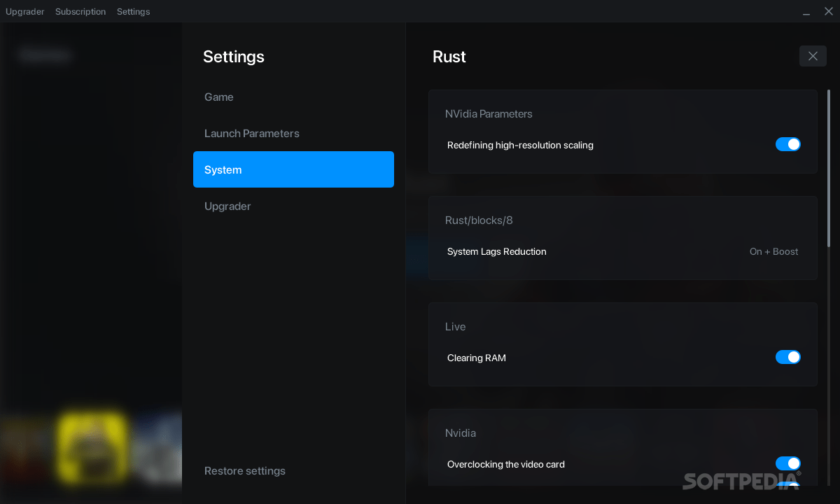840x504 pixels.
Task: Turn off Overclocking the video card
Action: pos(787,463)
